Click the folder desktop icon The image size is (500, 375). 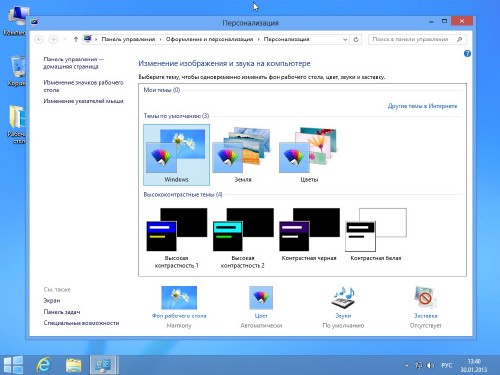pyautogui.click(x=16, y=124)
